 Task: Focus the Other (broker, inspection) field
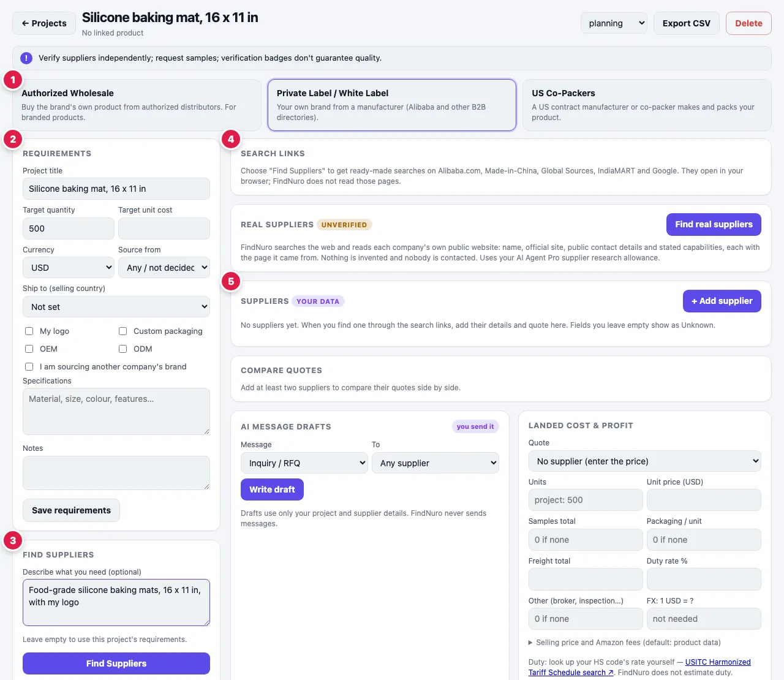tap(586, 619)
